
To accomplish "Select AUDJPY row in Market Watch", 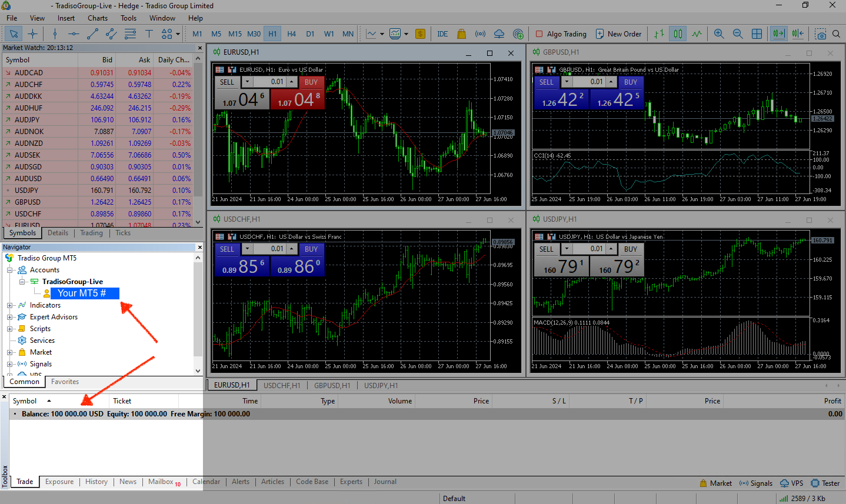I will (98, 119).
